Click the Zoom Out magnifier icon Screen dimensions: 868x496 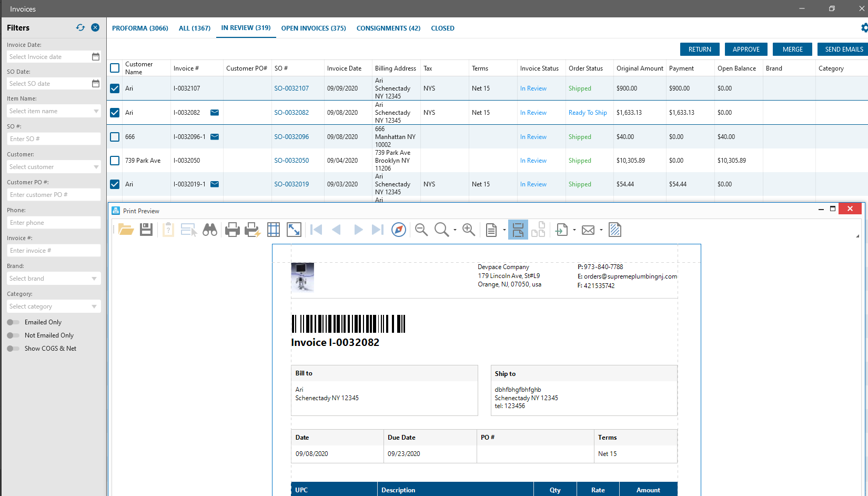coord(421,230)
